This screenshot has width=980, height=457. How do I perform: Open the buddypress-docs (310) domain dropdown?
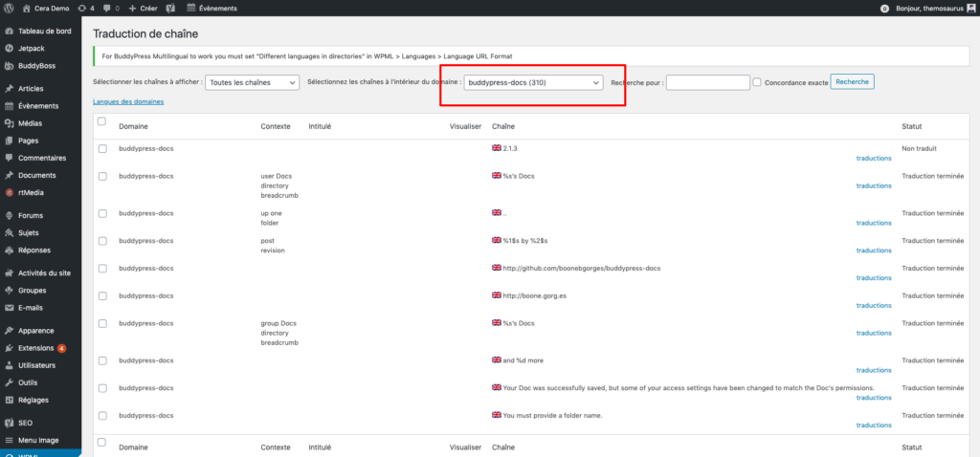click(533, 82)
